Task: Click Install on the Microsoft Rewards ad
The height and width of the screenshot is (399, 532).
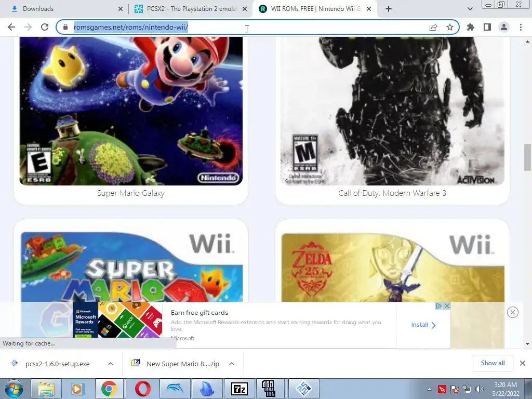Action: (423, 325)
